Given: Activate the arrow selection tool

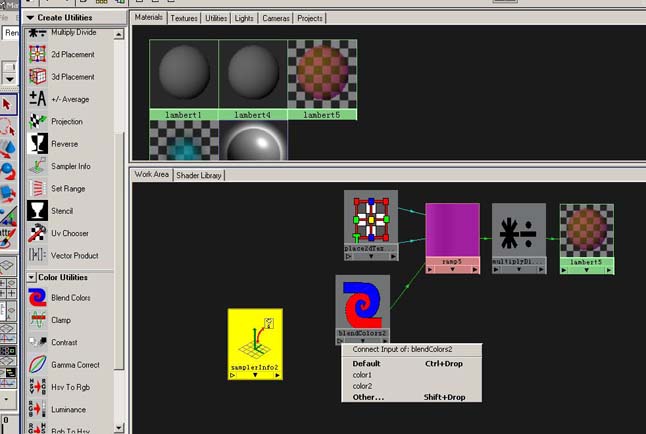Looking at the screenshot, I should 8,104.
